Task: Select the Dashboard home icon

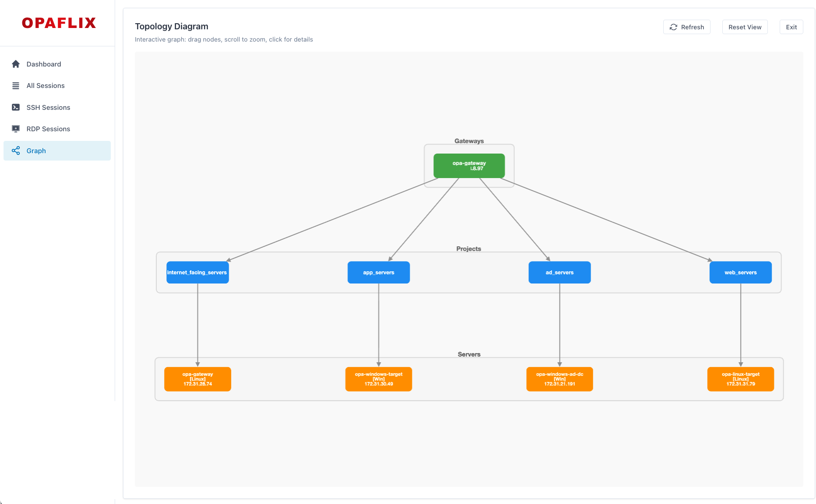Action: click(16, 64)
